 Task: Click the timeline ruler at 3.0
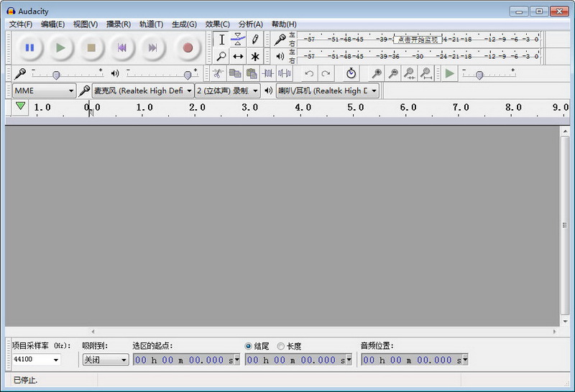pos(249,108)
